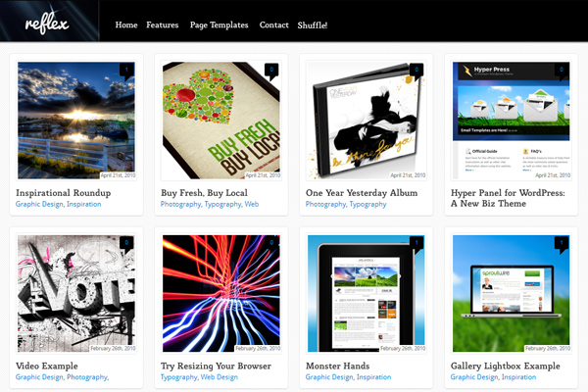Go to the Home menu item
The width and height of the screenshot is (588, 392).
(x=126, y=25)
